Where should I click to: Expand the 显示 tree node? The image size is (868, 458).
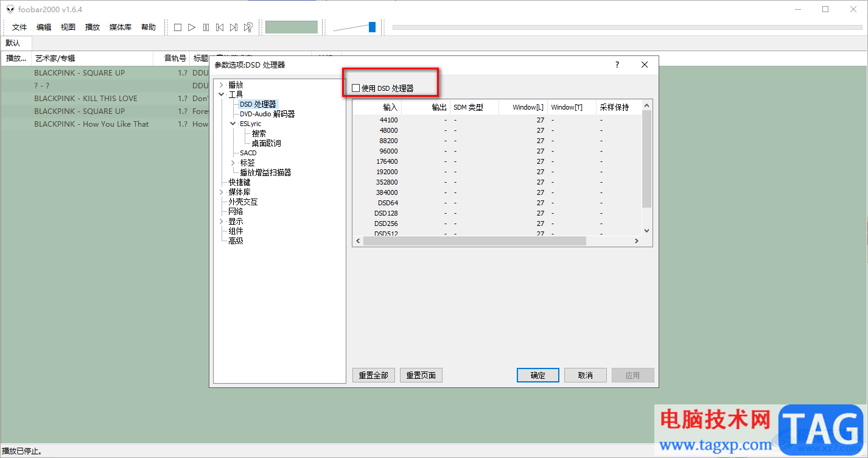point(222,221)
